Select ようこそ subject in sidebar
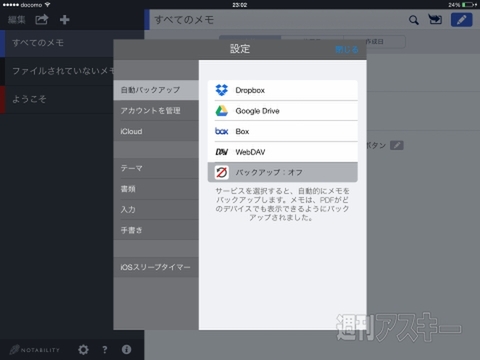Viewport: 480px width, 360px height. [58, 99]
